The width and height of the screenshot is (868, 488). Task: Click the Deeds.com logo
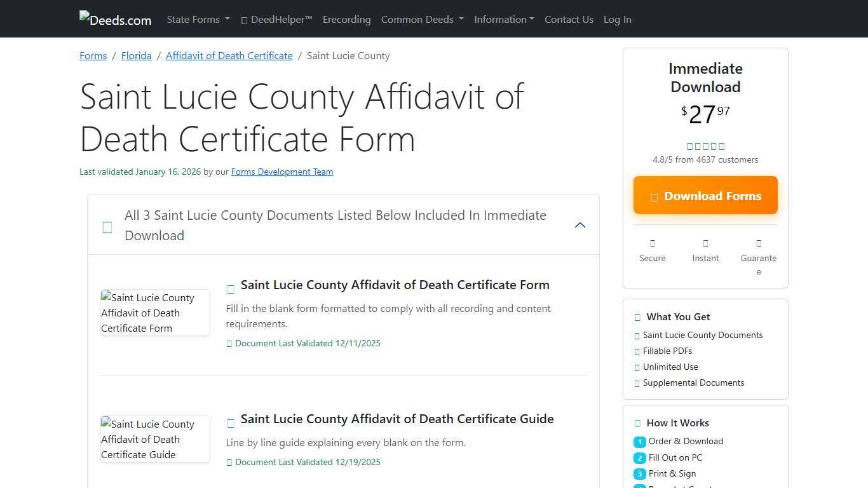[x=115, y=18]
